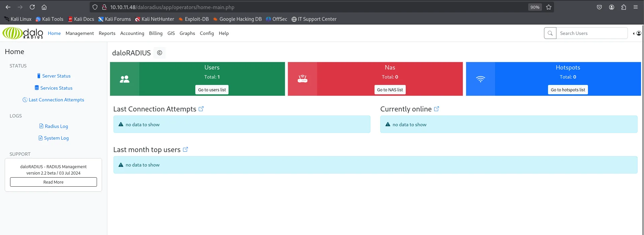The image size is (644, 235).
Task: Open System Log link
Action: (54, 138)
